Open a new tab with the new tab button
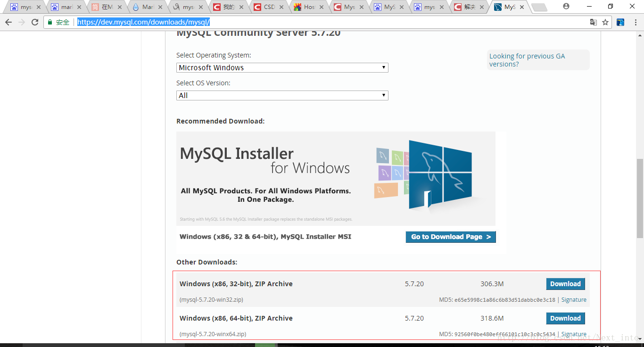 click(539, 7)
